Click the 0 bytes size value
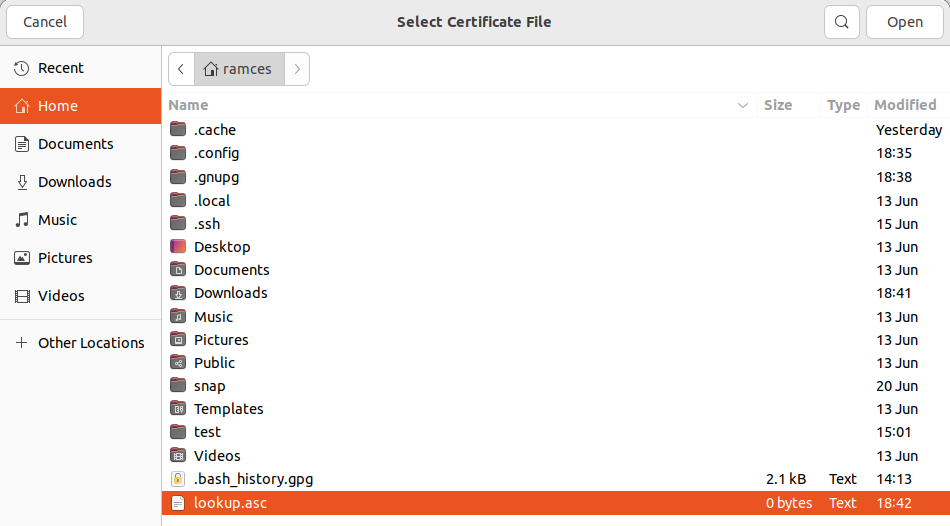Image resolution: width=950 pixels, height=526 pixels. (x=789, y=503)
